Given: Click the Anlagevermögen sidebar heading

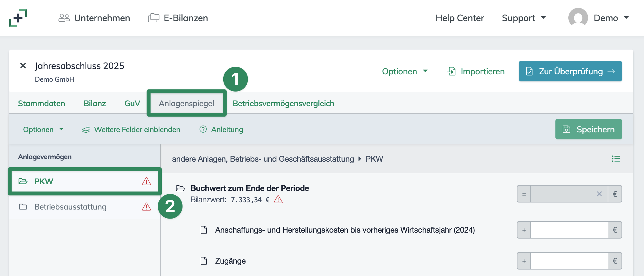Looking at the screenshot, I should (x=45, y=157).
